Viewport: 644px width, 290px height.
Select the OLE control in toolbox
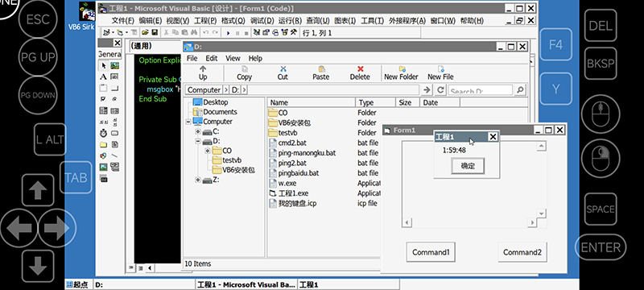click(103, 178)
